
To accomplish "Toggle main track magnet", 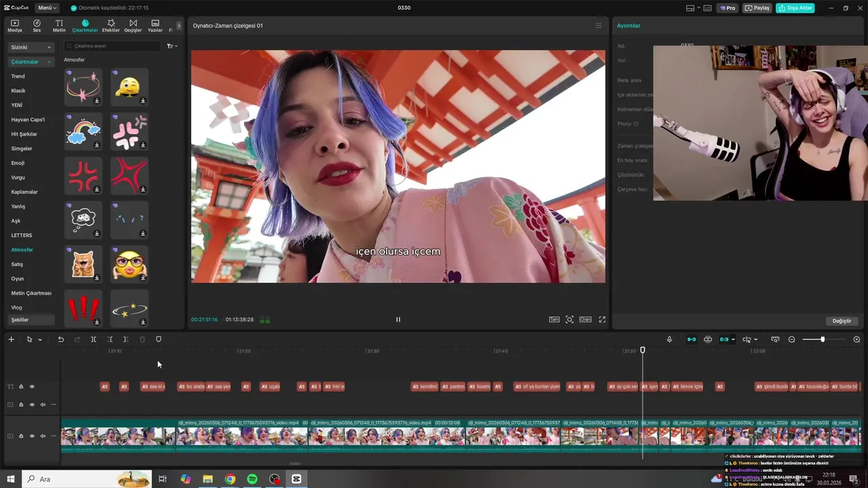I will [692, 340].
